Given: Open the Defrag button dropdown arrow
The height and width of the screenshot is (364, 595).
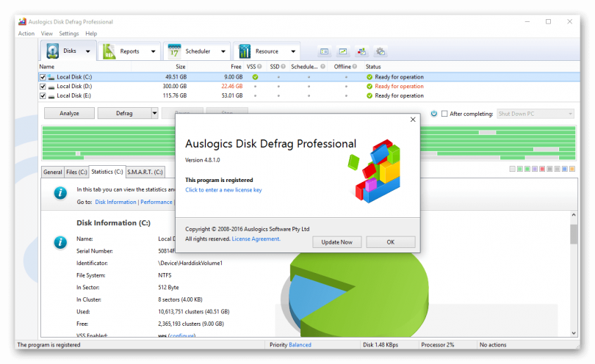Looking at the screenshot, I should coord(154,113).
